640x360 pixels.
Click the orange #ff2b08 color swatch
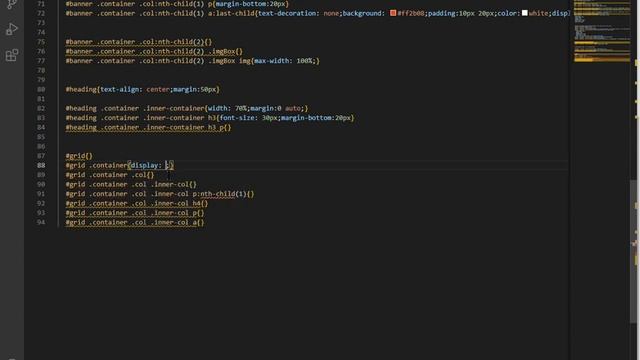pos(393,13)
